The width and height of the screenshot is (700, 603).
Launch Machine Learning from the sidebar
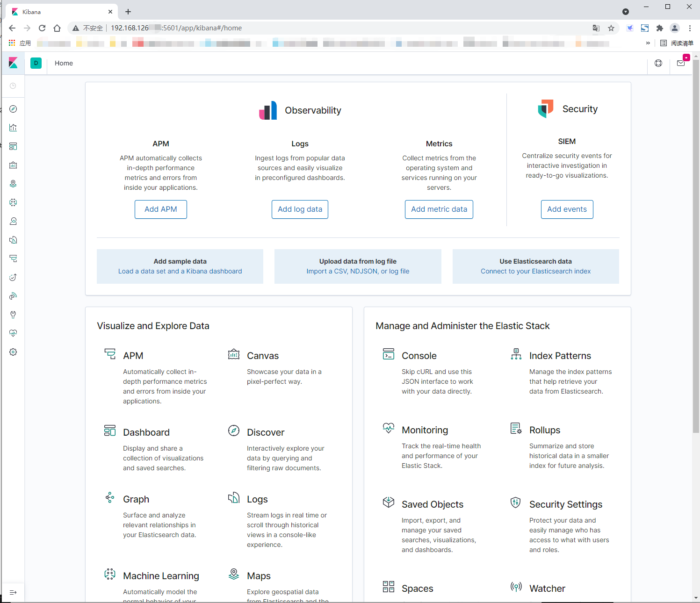[x=13, y=202]
